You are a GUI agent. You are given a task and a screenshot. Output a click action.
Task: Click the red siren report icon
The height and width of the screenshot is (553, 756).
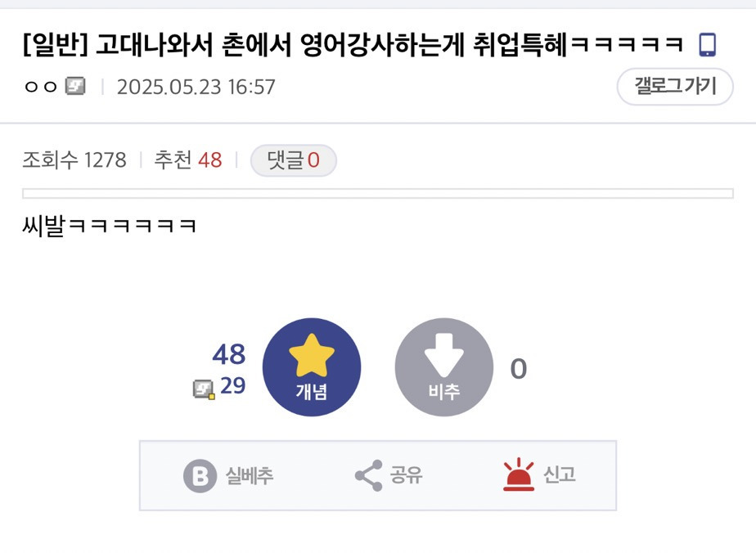point(519,475)
